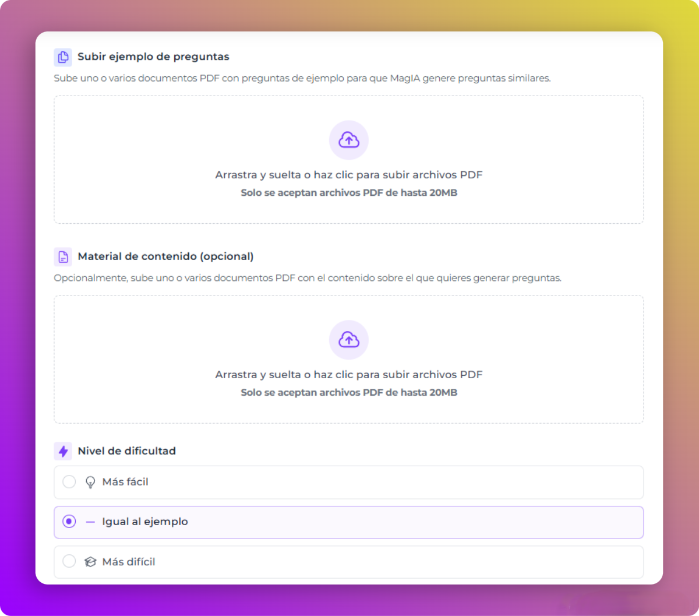Screen dimensions: 699x616
Task: Click the "Subir ejemplo de preguntas" heading
Action: pyautogui.click(x=154, y=57)
